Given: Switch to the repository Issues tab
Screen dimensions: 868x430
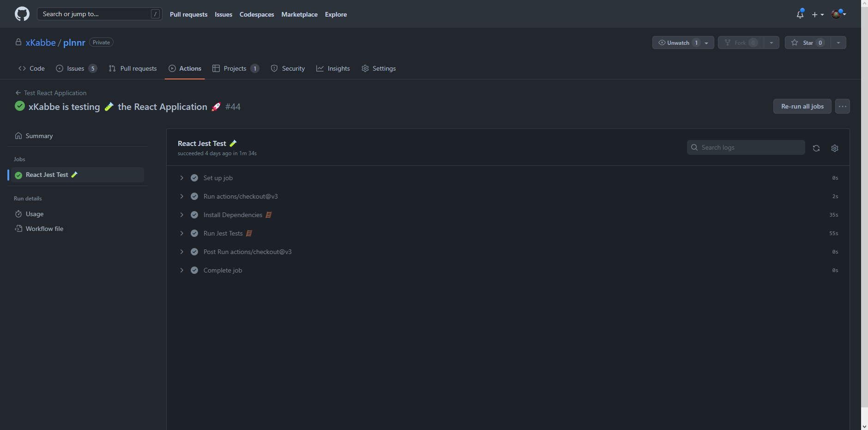Looking at the screenshot, I should pyautogui.click(x=76, y=68).
